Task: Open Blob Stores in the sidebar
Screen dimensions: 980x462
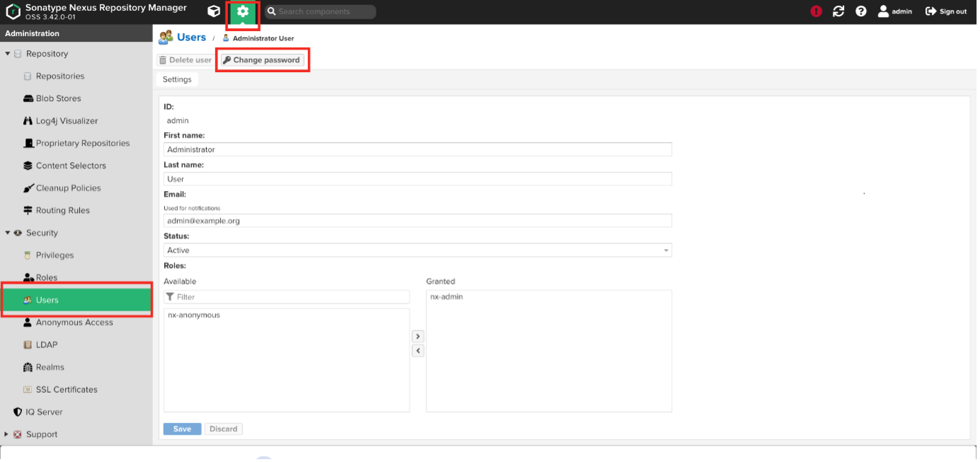Action: [x=58, y=98]
